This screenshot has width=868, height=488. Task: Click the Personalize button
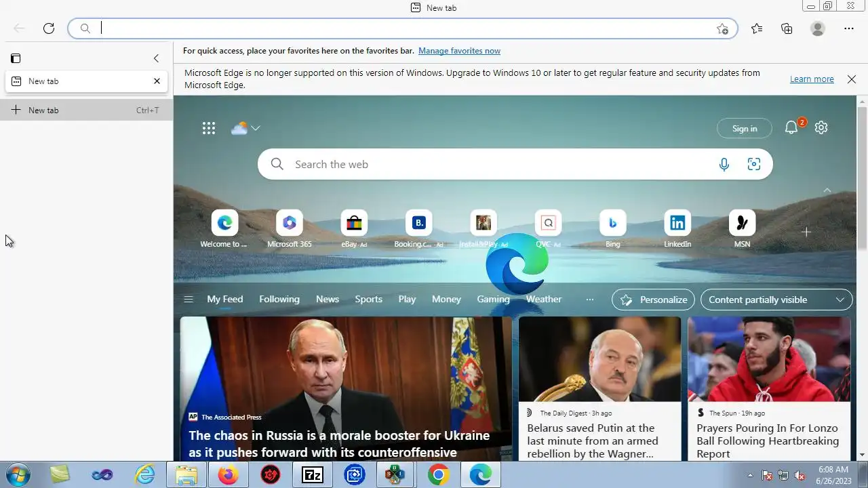[654, 300]
